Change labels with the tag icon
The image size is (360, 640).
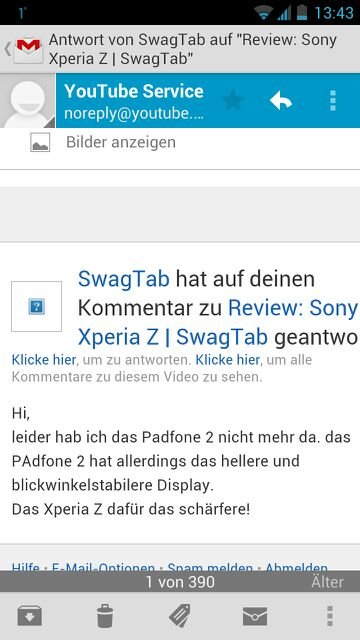(x=180, y=616)
